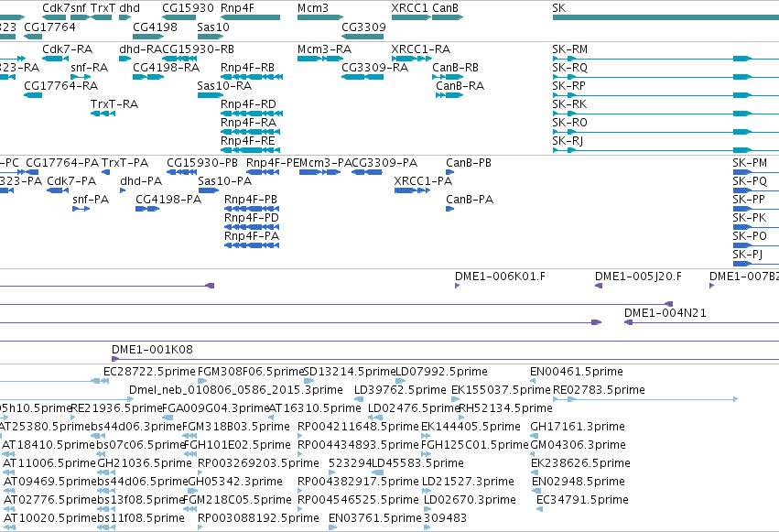Open transcript CanB-RA
The image size is (779, 532).
(x=460, y=86)
